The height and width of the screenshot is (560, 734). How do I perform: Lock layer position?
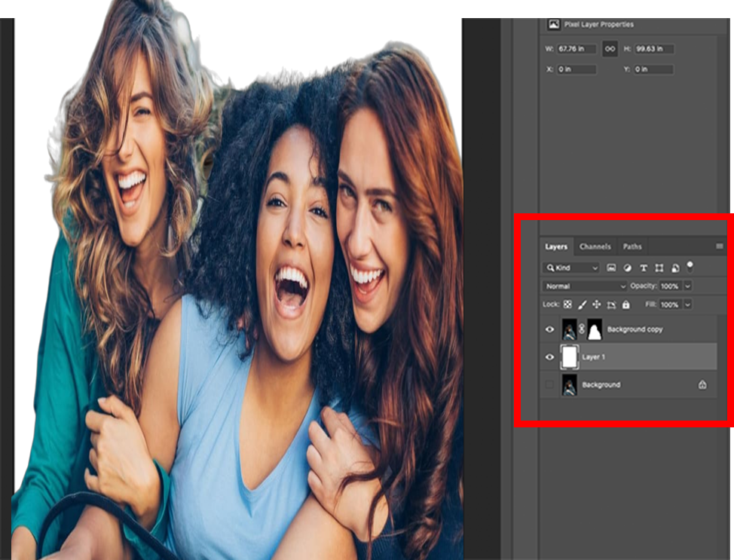(596, 304)
